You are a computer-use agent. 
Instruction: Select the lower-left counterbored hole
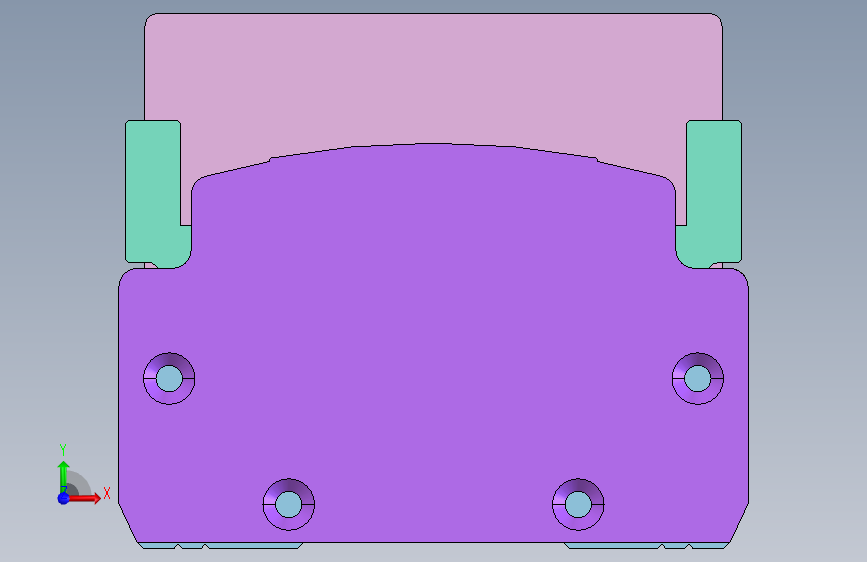(289, 504)
